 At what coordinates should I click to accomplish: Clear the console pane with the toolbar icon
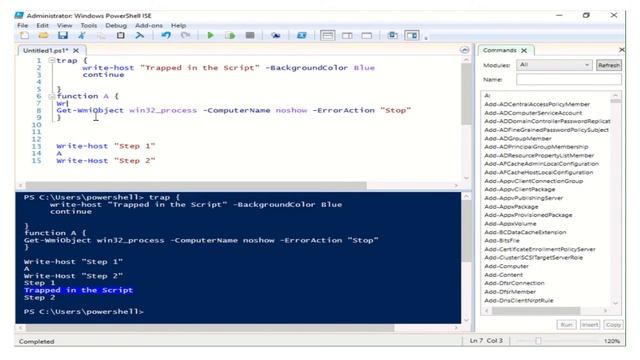click(140, 36)
